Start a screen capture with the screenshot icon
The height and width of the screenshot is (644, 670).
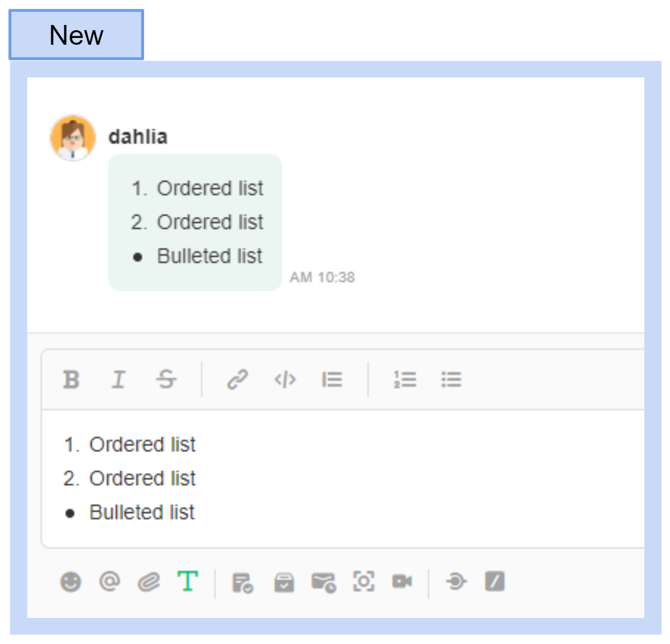click(x=364, y=582)
